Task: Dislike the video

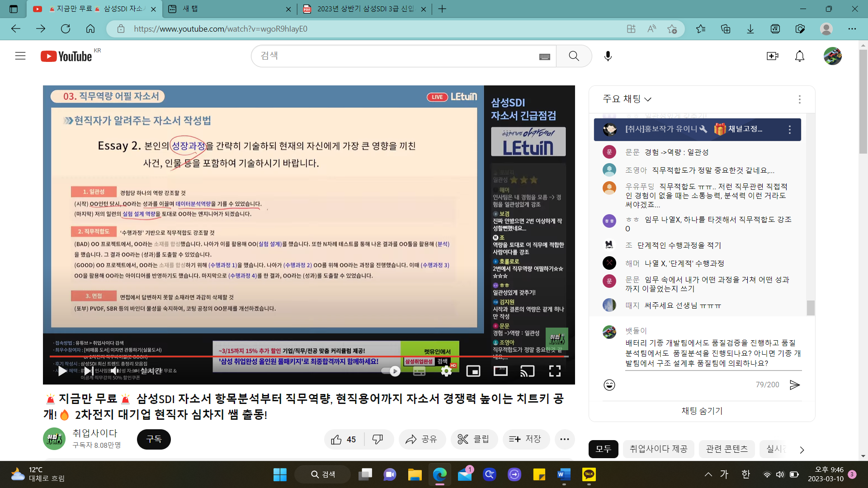Action: (x=378, y=439)
